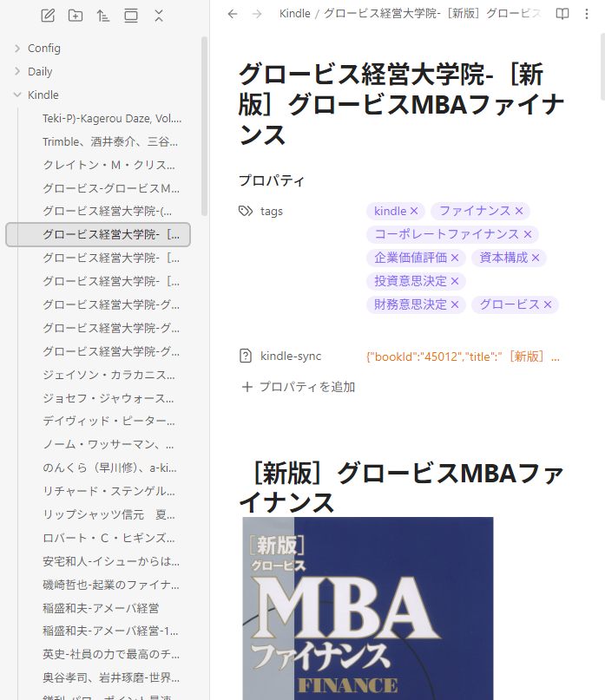Image resolution: width=605 pixels, height=700 pixels.
Task: Select the highlighted グロービス経営大学院 note
Action: [x=98, y=234]
